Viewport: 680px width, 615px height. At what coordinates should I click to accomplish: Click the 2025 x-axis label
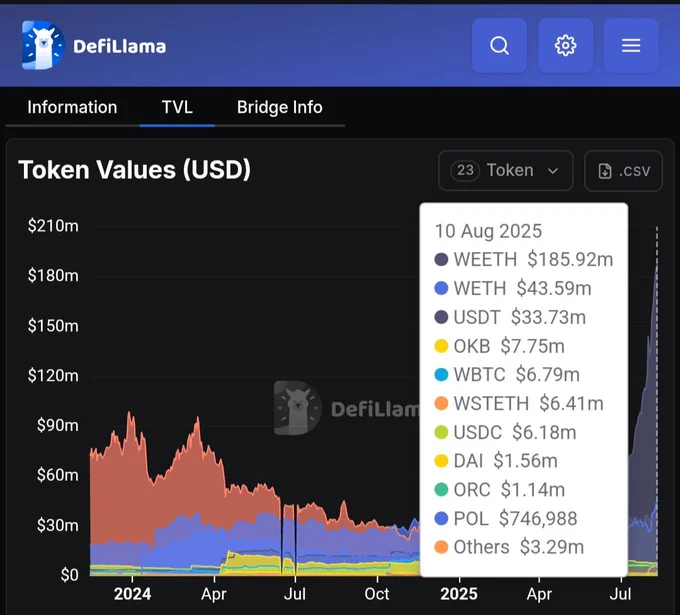[x=459, y=594]
